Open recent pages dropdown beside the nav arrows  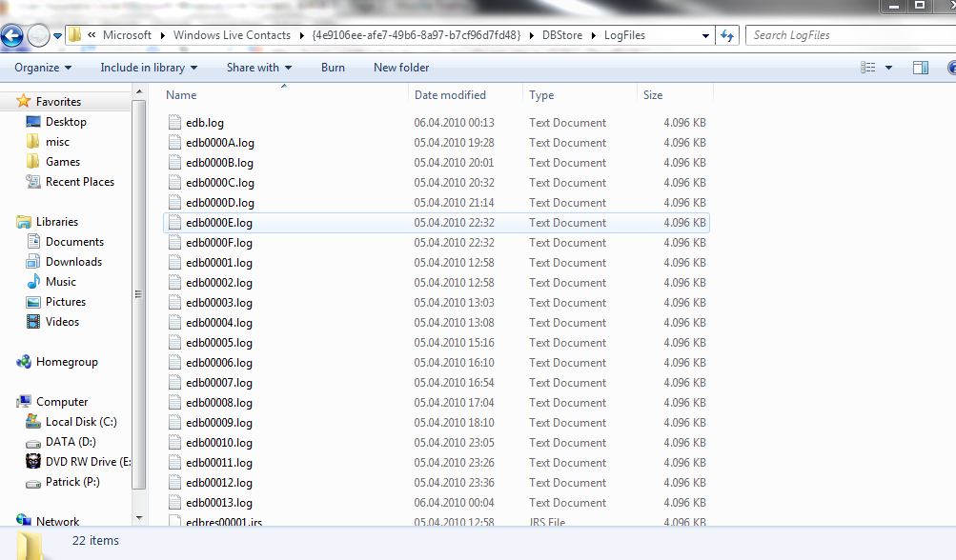(57, 36)
